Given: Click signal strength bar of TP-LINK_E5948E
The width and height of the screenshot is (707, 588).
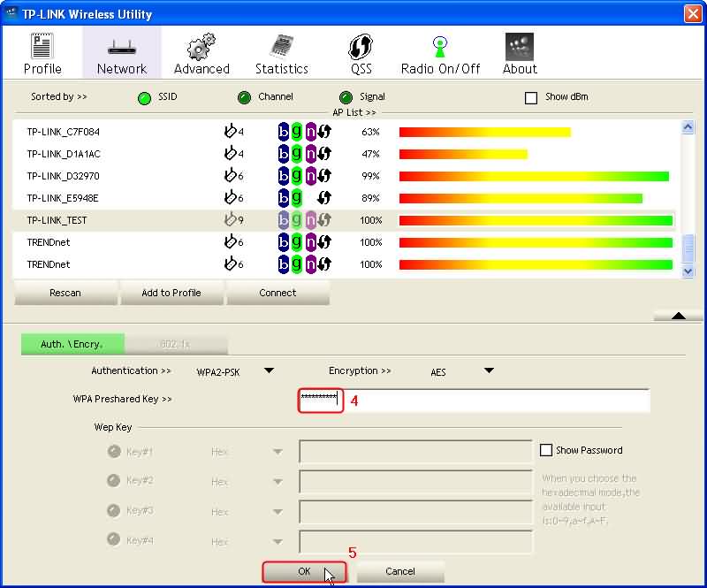Looking at the screenshot, I should (x=521, y=198).
